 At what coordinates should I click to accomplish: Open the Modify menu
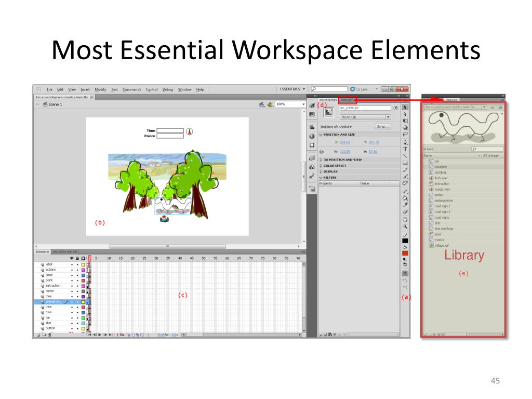pos(100,89)
